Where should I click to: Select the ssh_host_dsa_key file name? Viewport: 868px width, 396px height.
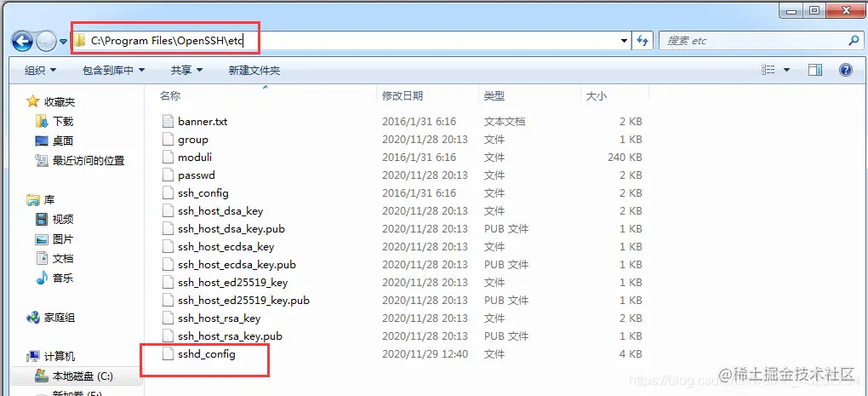220,211
